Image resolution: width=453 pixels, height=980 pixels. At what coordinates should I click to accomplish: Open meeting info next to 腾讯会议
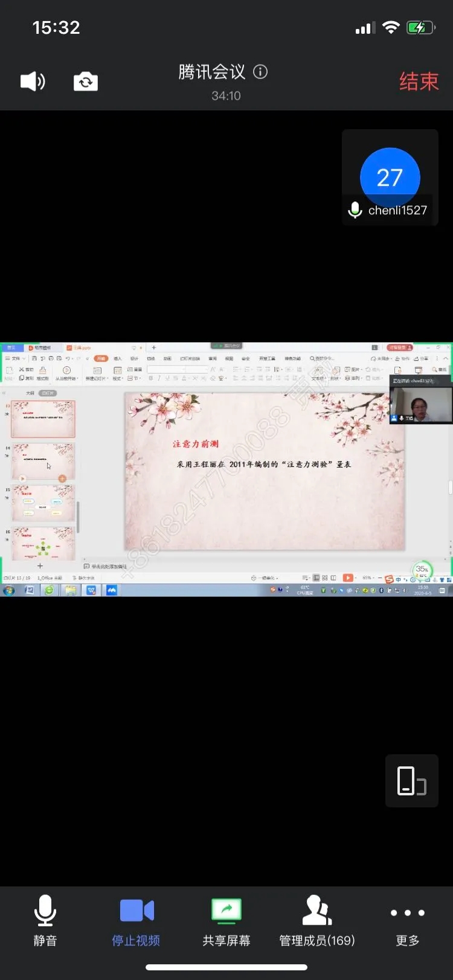260,72
